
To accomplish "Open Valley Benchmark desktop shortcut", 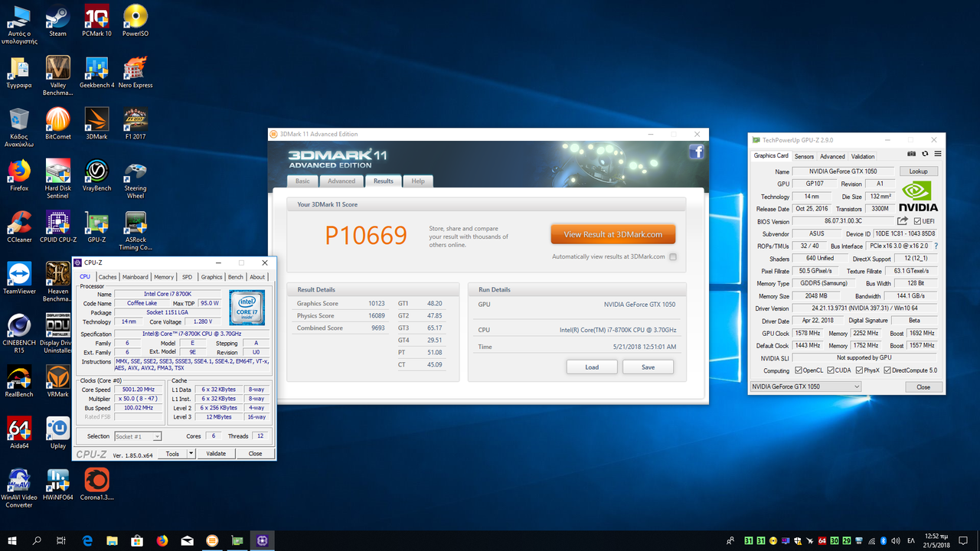I will [x=57, y=76].
